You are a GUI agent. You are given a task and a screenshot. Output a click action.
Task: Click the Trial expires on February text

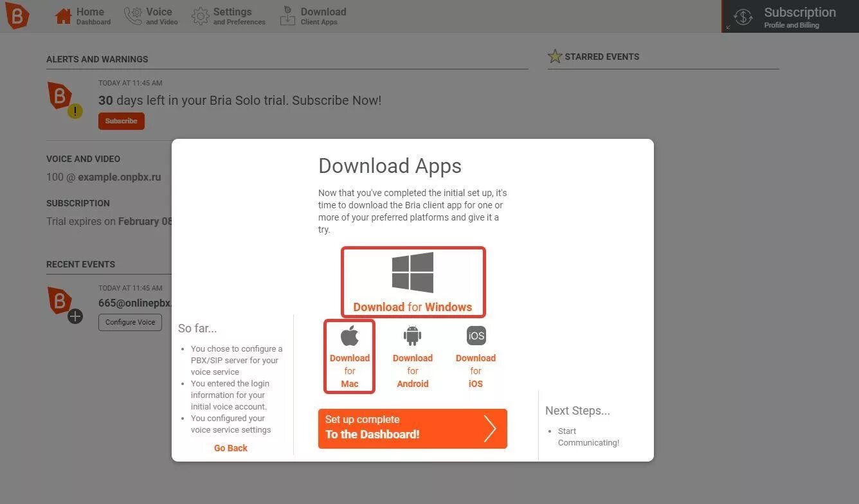109,221
